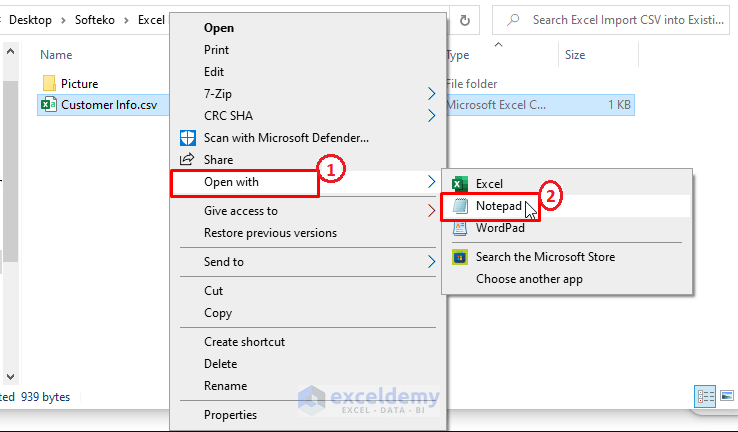Expand the 7-Zip submenu arrow

pos(432,93)
